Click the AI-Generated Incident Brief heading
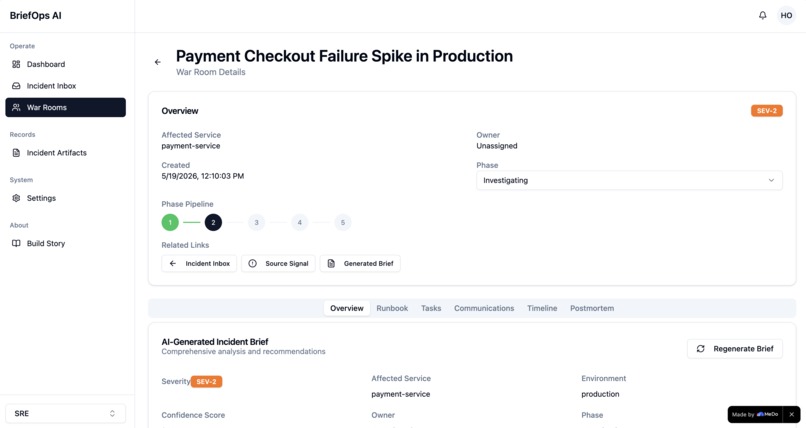This screenshot has height=428, width=806. (x=215, y=342)
